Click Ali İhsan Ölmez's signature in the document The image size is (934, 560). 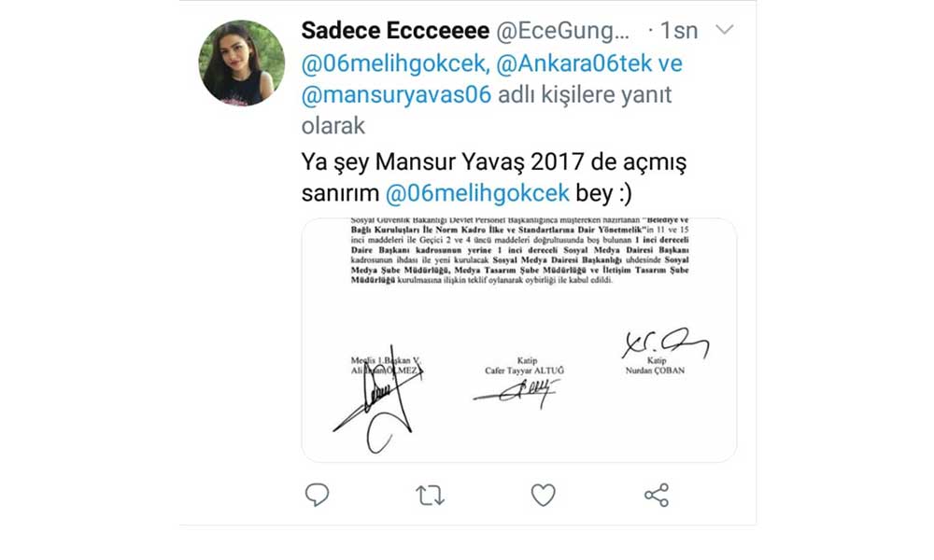(374, 406)
